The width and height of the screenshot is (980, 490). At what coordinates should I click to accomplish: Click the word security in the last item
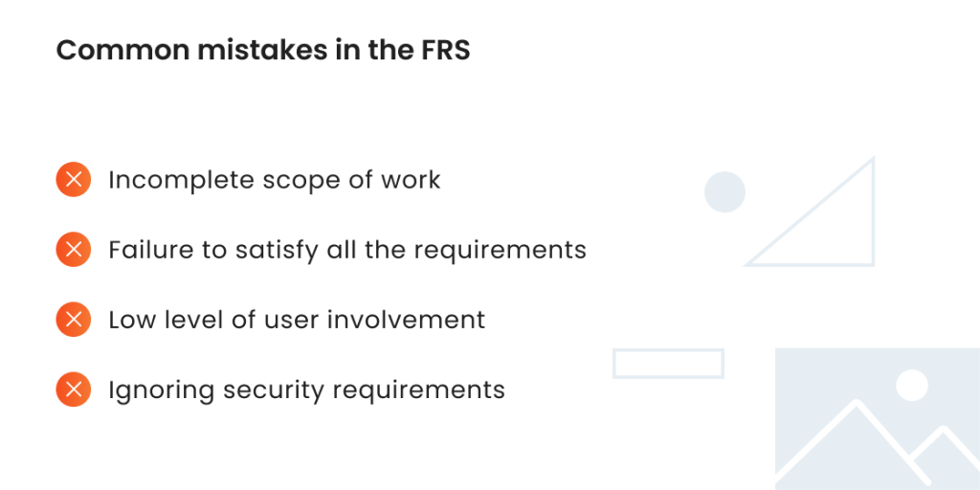[274, 391]
